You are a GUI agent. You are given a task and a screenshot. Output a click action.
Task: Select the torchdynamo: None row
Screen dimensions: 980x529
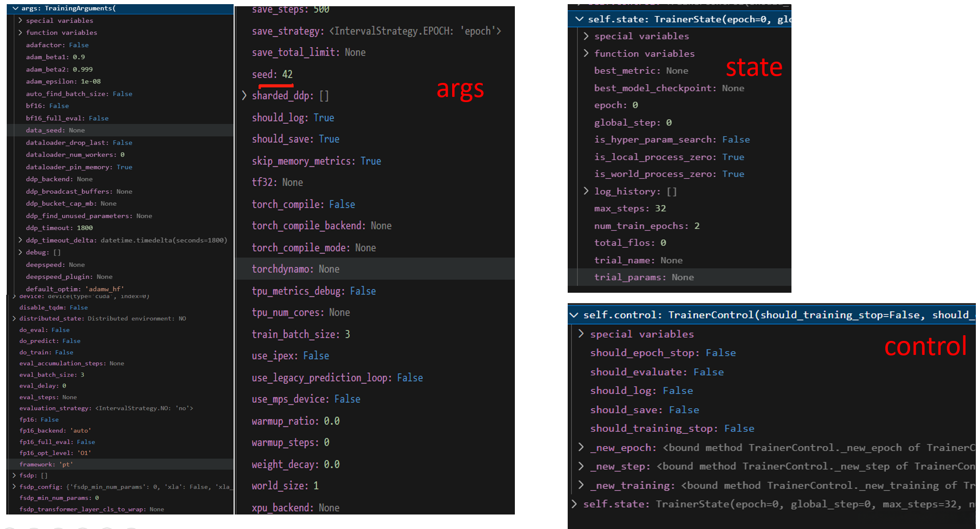coord(295,269)
